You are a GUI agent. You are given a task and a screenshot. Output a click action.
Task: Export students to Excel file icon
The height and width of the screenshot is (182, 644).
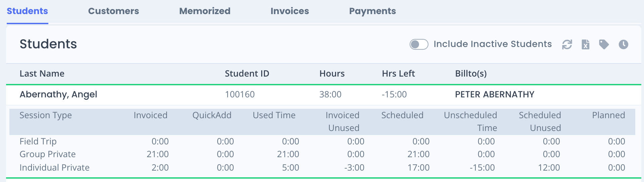(586, 44)
